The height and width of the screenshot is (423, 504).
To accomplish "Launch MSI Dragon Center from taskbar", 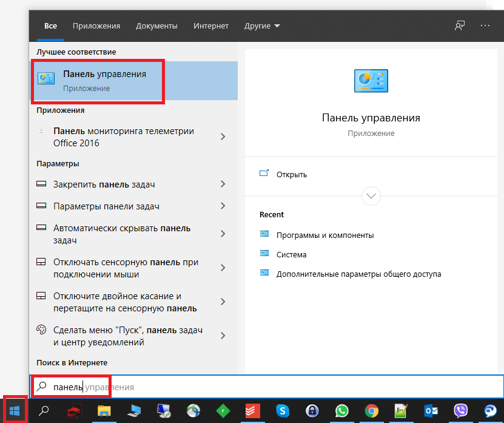I will [74, 411].
